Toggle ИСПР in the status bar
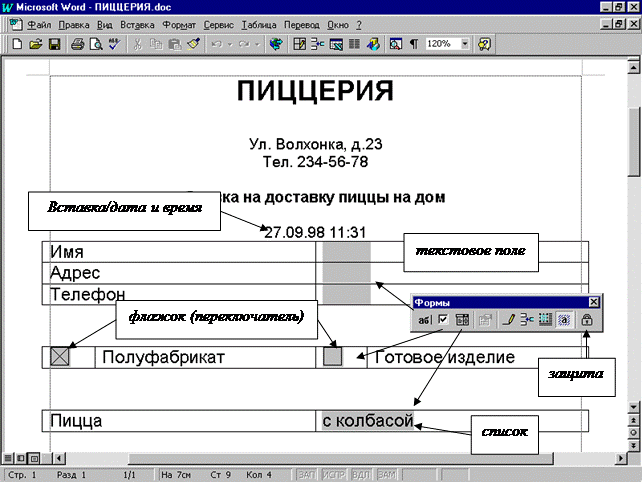642x482 pixels. [x=334, y=475]
